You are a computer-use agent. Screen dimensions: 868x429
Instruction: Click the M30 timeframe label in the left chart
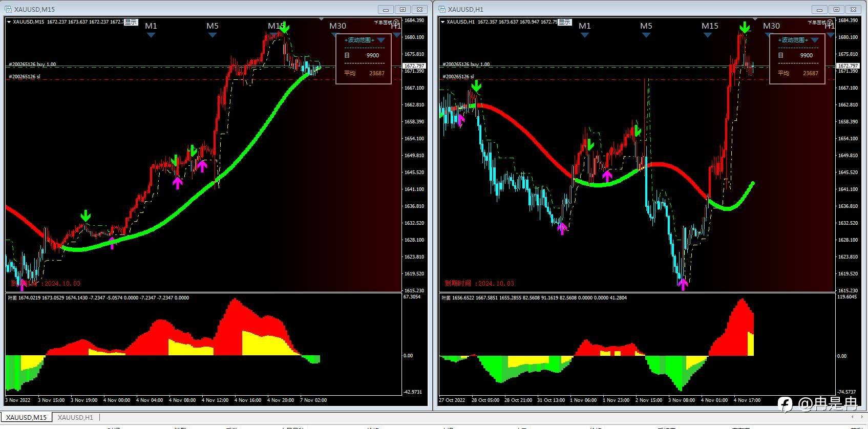337,26
